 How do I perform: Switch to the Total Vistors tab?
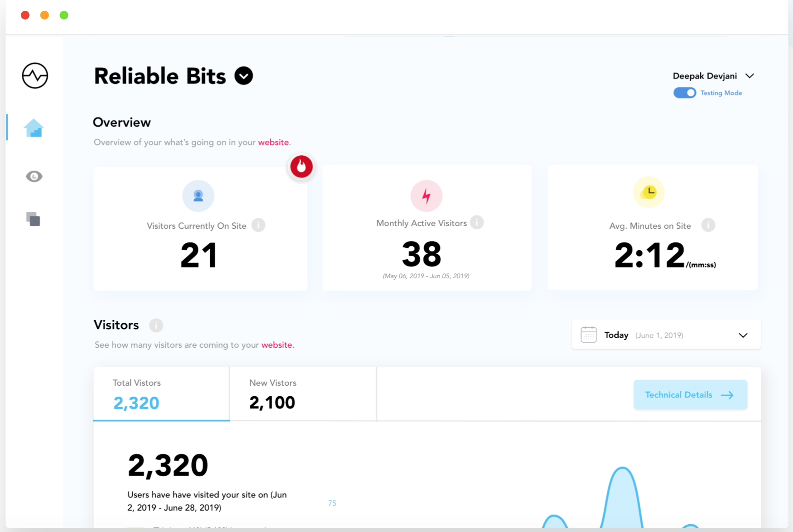point(161,394)
